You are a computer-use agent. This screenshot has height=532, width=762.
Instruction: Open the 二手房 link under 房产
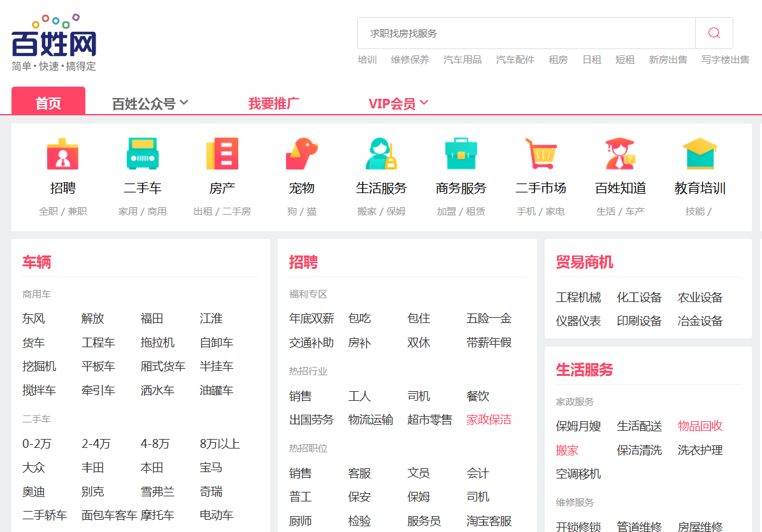point(236,212)
